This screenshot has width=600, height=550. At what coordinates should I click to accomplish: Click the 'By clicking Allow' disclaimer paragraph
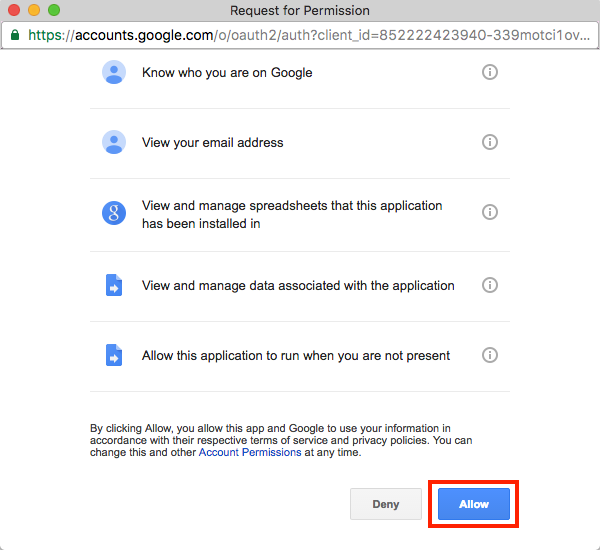tap(281, 440)
